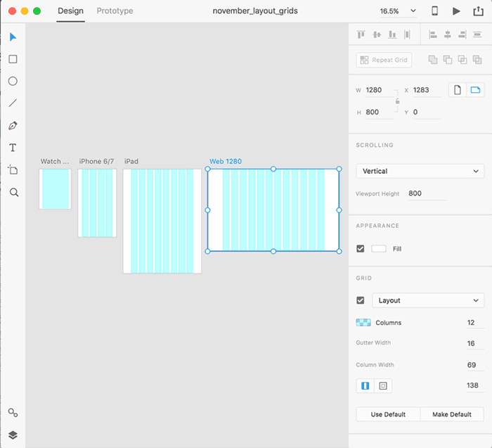Open the Layers panel icon
Image resolution: width=492 pixels, height=448 pixels.
13,435
